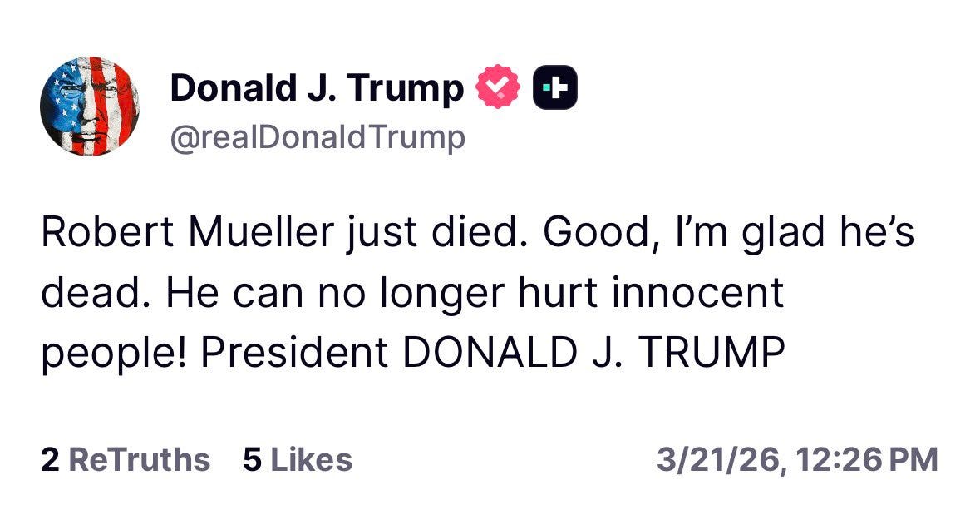Click the word Likes label

pos(311,460)
